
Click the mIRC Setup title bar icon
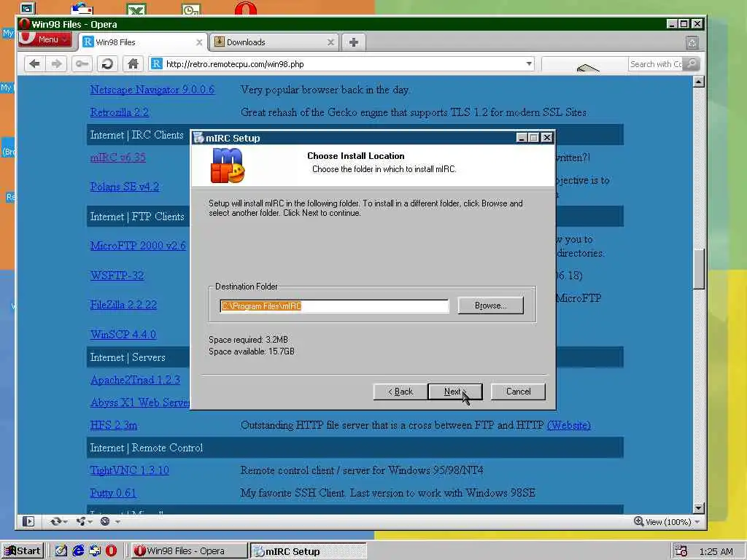199,138
